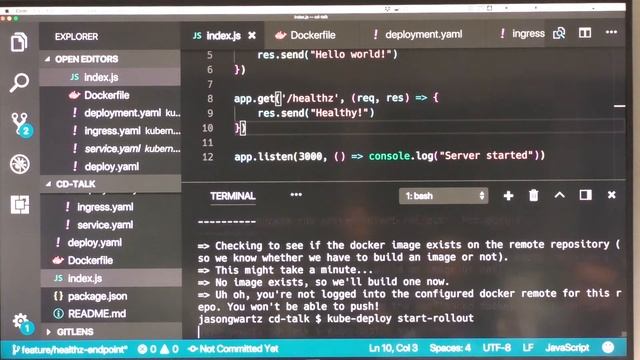Change end of line via LF
The image size is (640, 360).
(528, 348)
